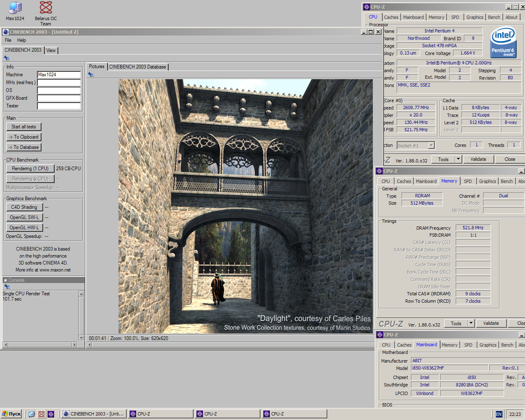Run the C4D Shading benchmark
The image size is (525, 420).
click(24, 207)
